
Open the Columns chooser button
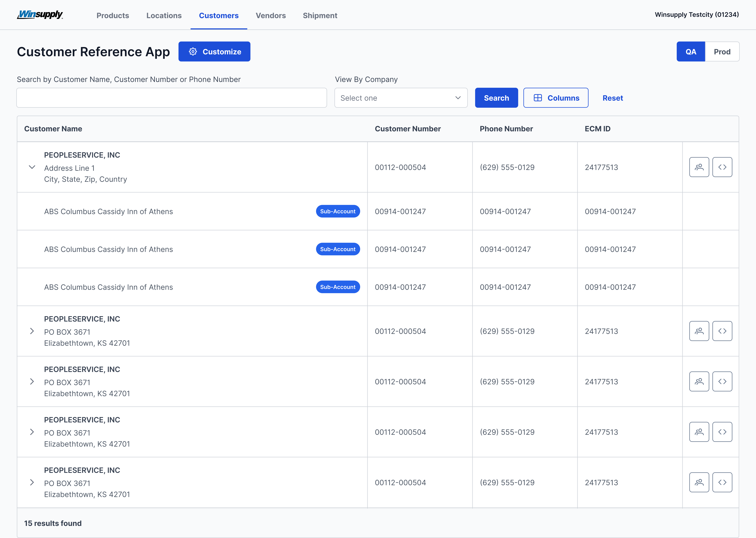pyautogui.click(x=555, y=98)
